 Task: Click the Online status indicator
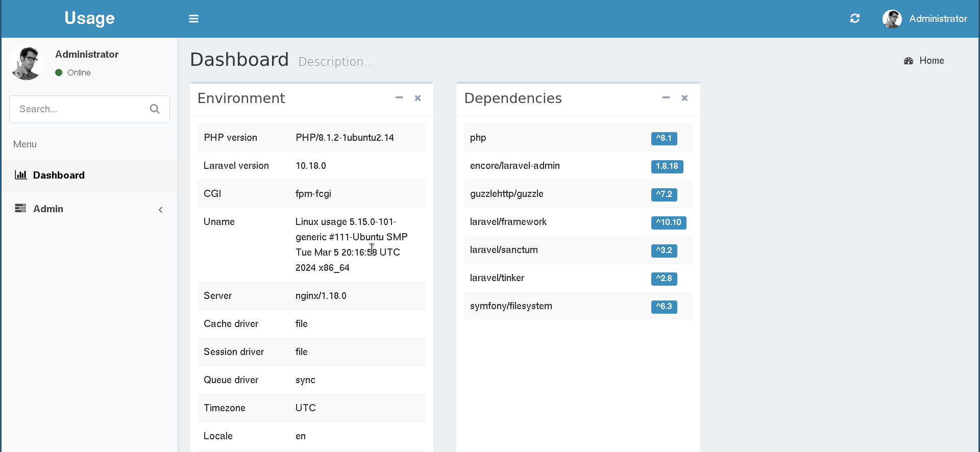73,72
